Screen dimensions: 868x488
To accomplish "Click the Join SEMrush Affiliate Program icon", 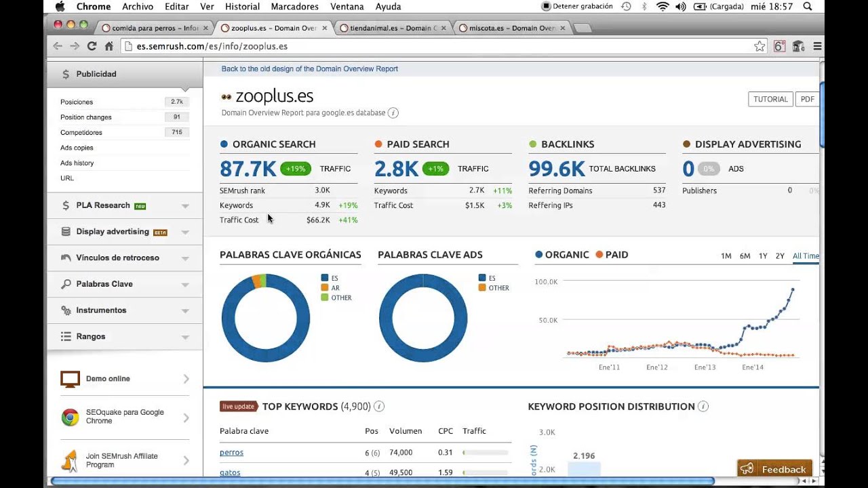I will pyautogui.click(x=69, y=461).
